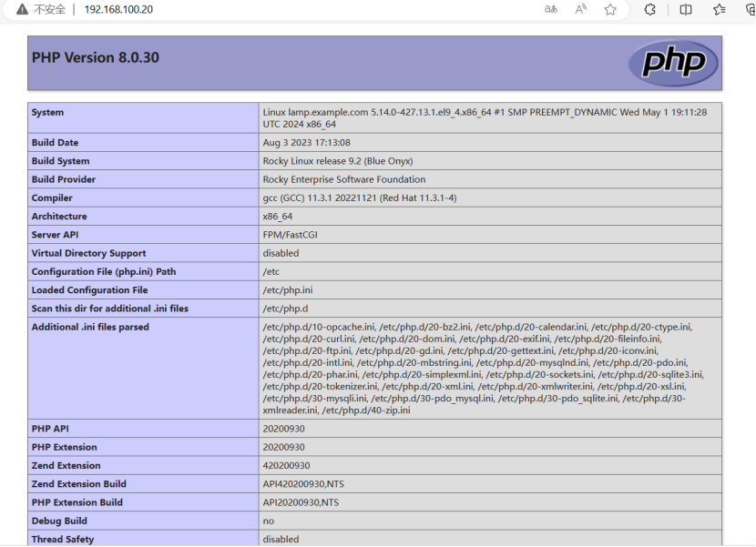Open the Favorites list icon

pyautogui.click(x=720, y=9)
